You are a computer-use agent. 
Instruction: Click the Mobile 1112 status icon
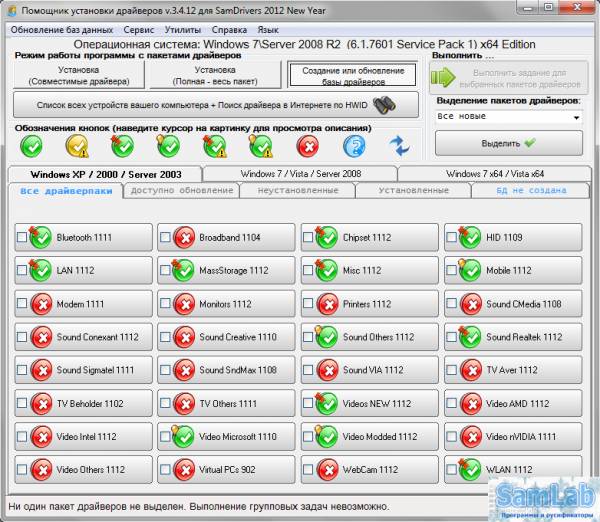coord(470,271)
